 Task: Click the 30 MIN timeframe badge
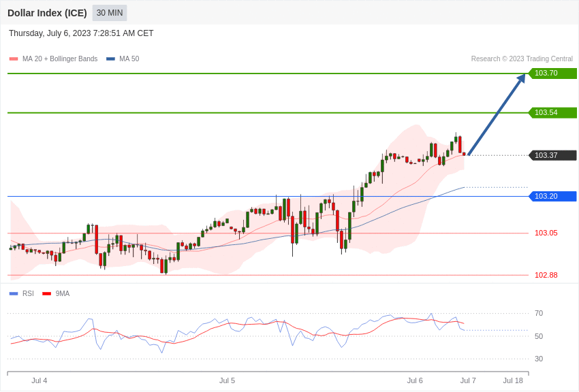click(x=110, y=13)
